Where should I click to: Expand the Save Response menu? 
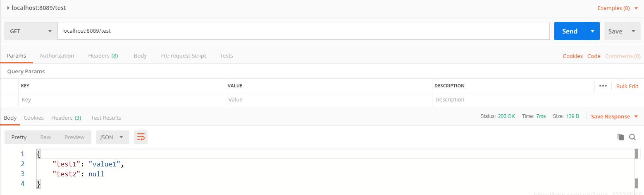point(615,116)
